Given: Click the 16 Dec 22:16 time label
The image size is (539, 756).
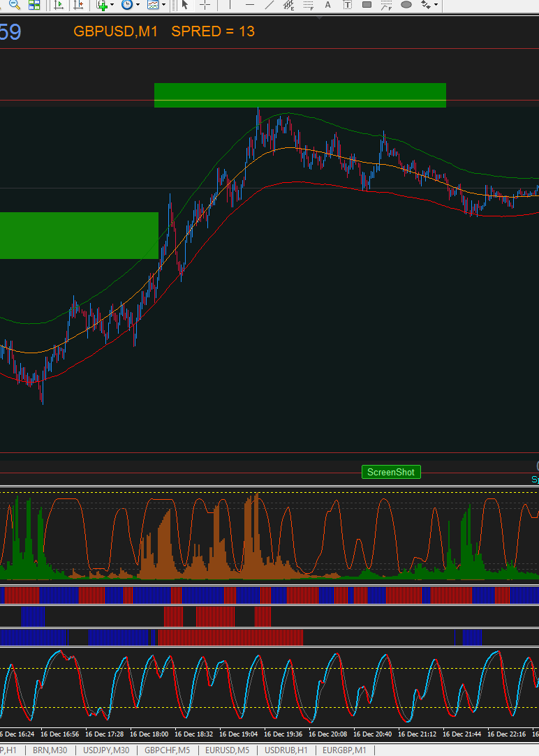Looking at the screenshot, I should tap(506, 734).
